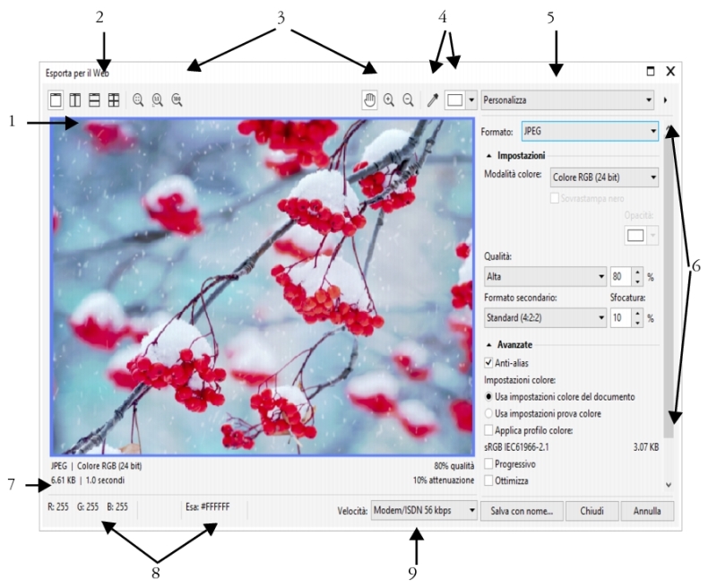Click the white eyedropper color swatch

point(455,100)
